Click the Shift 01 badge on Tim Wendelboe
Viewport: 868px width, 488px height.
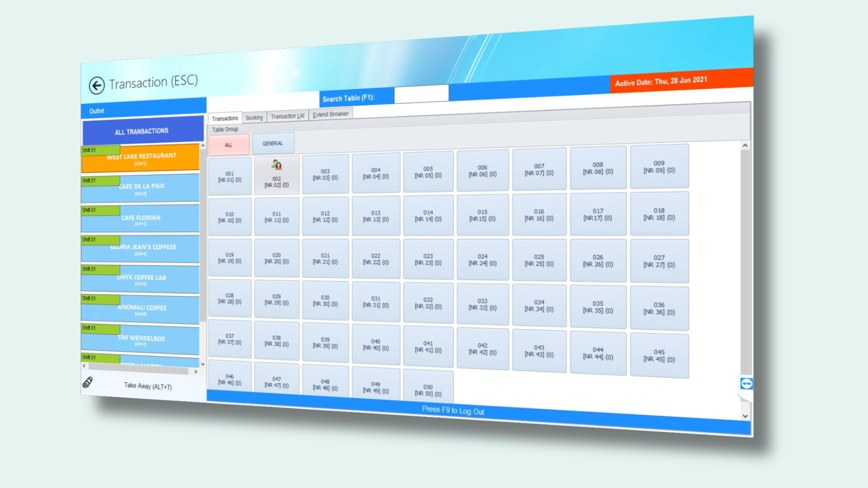99,328
